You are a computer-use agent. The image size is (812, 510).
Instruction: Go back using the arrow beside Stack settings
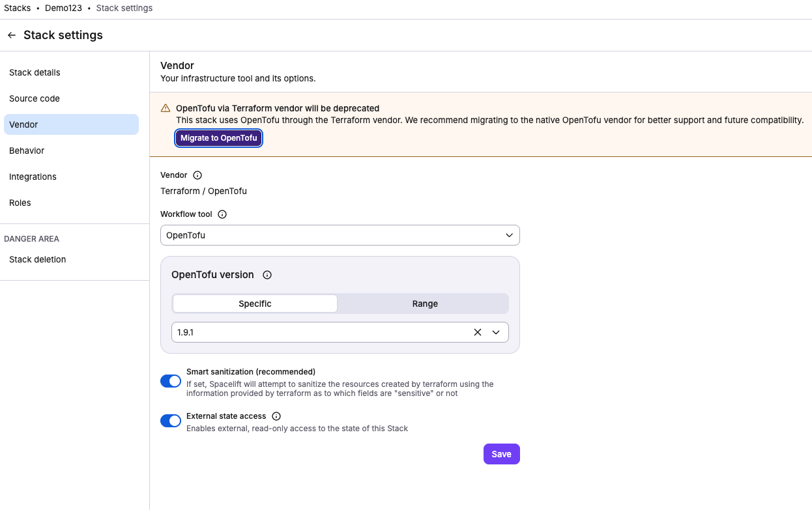[12, 35]
